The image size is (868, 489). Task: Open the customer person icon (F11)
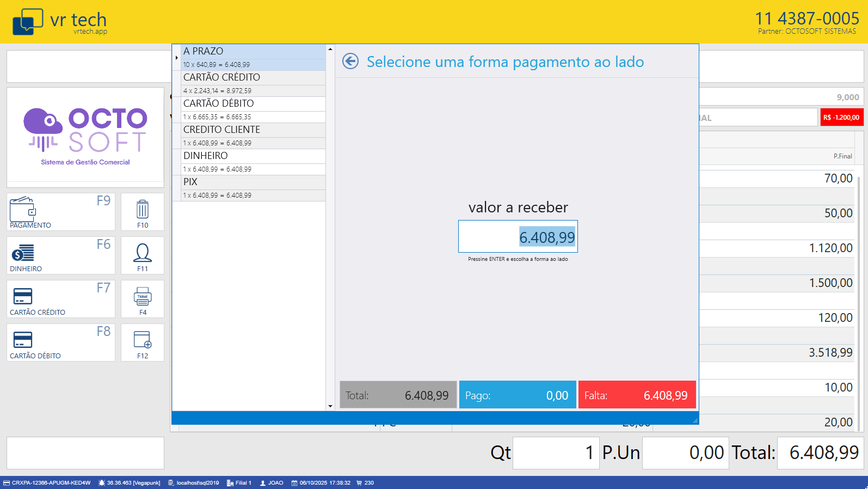pos(143,253)
